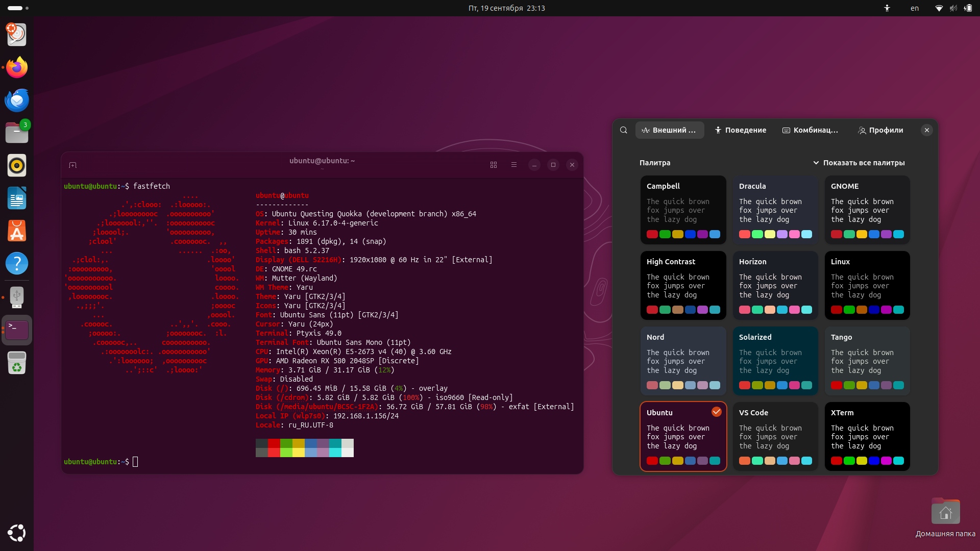980x551 pixels.
Task: Select the Dracula palette
Action: [x=775, y=210]
